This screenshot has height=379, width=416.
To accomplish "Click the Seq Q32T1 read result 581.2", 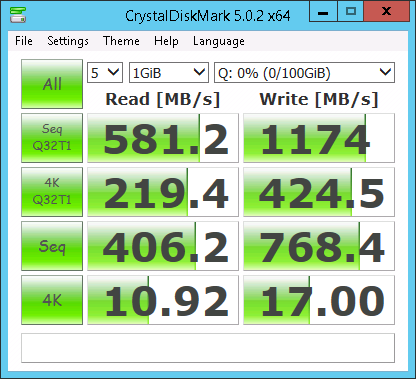I will click(x=163, y=138).
